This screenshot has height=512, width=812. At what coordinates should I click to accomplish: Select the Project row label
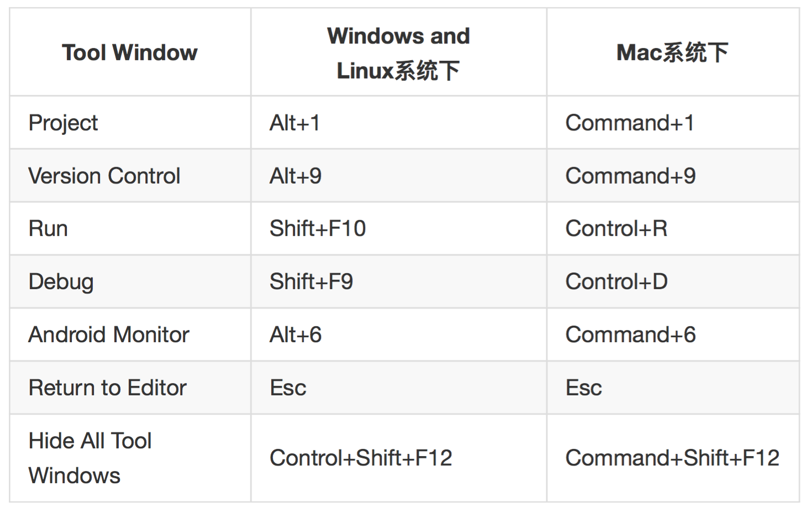click(x=63, y=123)
